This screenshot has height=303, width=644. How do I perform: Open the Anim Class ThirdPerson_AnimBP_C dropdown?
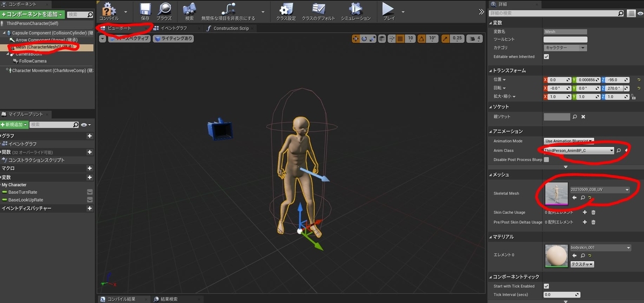click(579, 150)
